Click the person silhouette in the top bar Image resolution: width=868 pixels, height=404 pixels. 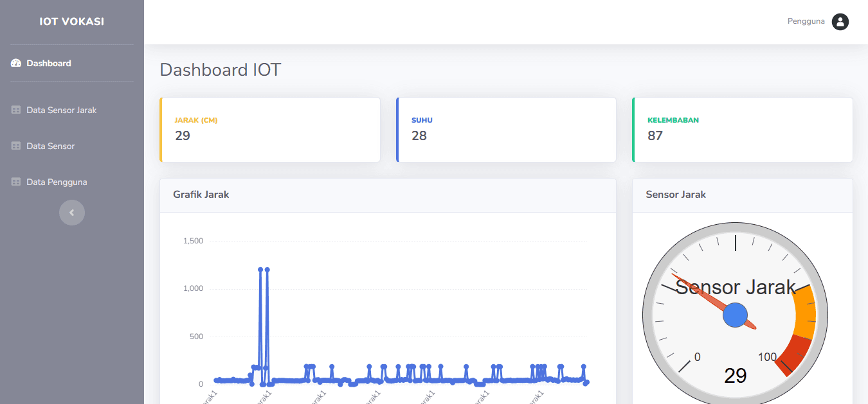[840, 21]
